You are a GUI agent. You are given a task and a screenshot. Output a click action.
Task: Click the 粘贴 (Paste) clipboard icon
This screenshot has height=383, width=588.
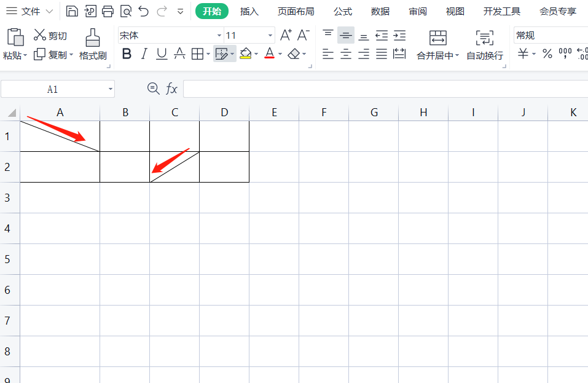[x=15, y=37]
